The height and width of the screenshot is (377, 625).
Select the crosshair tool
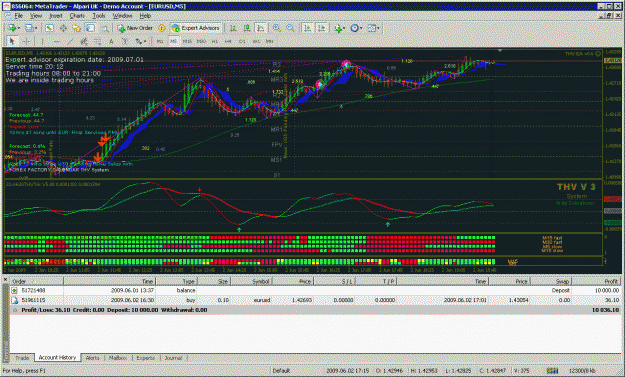click(26, 41)
